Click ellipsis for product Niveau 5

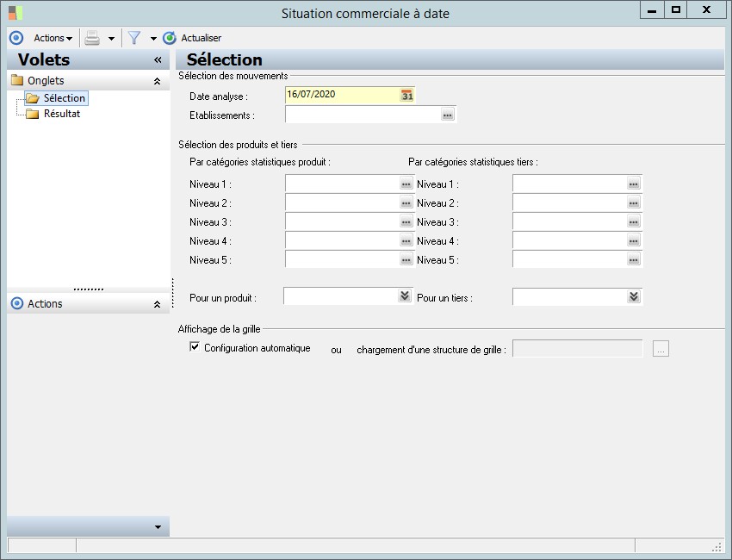(x=406, y=260)
